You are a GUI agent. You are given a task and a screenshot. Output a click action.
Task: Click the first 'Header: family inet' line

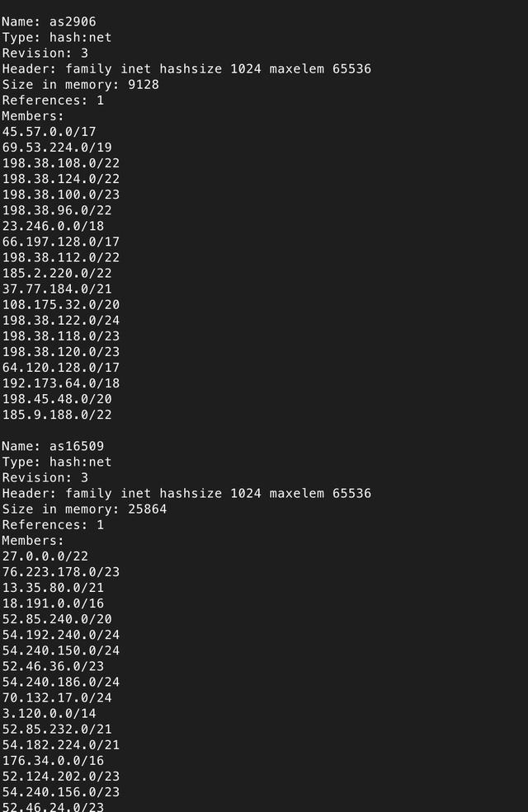click(186, 69)
